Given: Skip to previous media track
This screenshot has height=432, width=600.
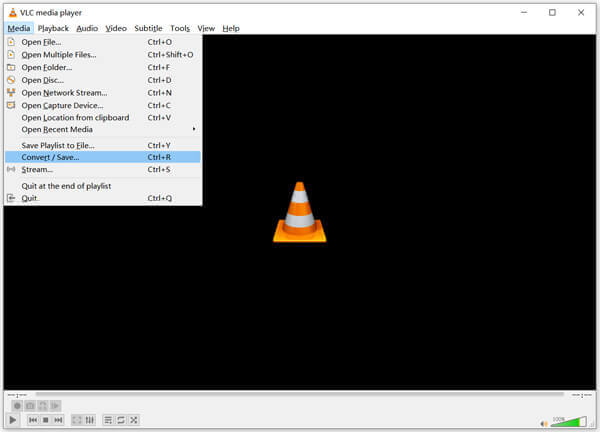Looking at the screenshot, I should pyautogui.click(x=33, y=420).
